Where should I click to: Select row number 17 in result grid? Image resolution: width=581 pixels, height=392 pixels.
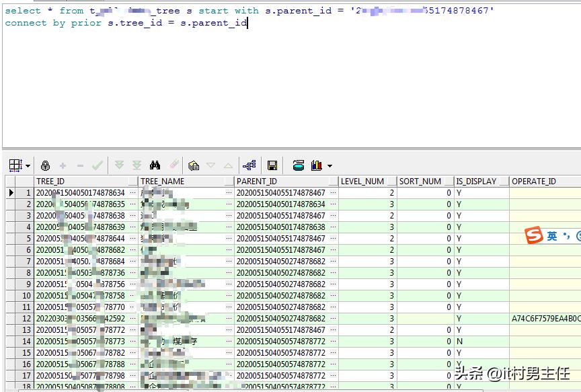24,375
